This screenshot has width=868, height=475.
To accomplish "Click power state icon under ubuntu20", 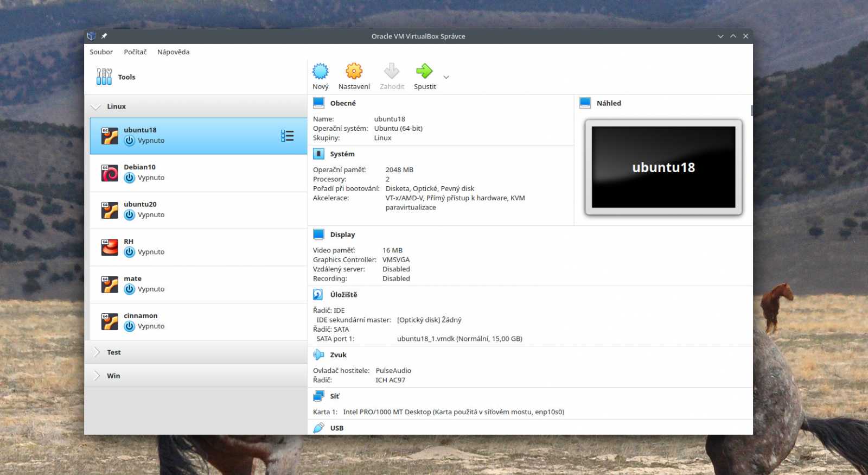I will [129, 215].
